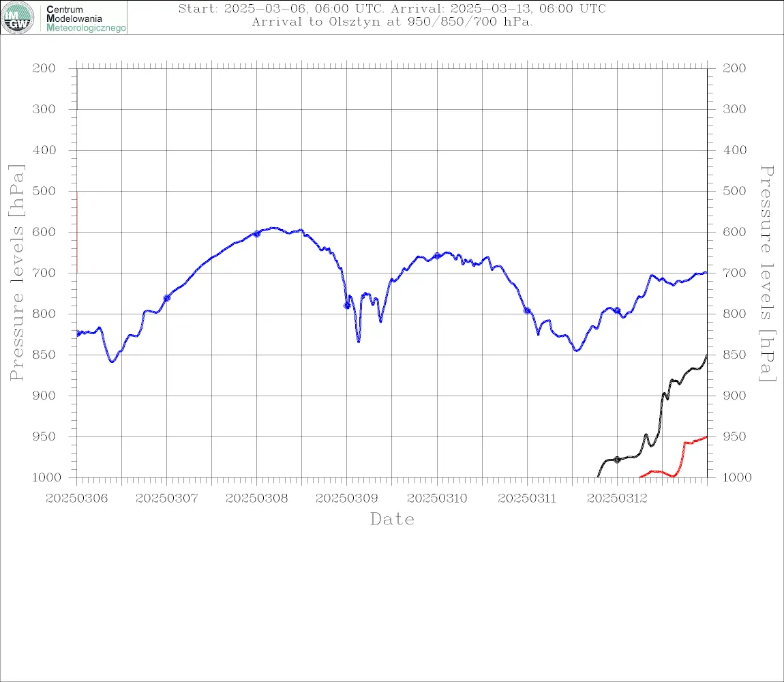Click the 20250311 date label
The image size is (784, 682).
click(x=527, y=499)
